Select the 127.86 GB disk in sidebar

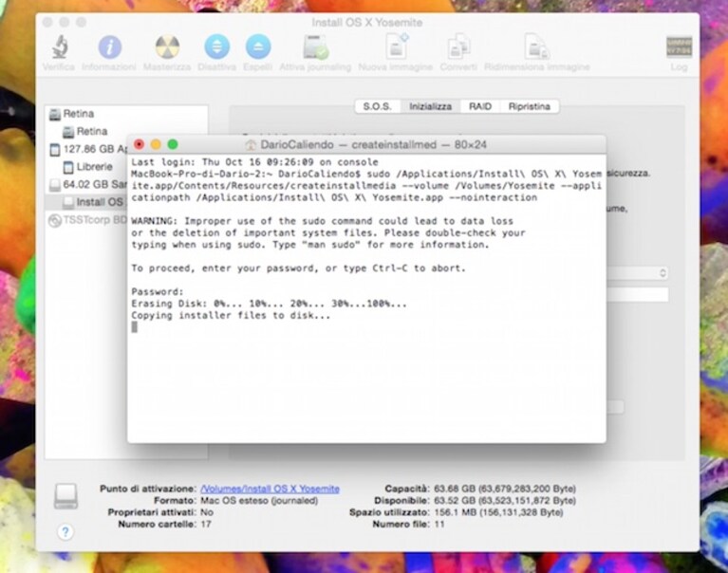coord(87,149)
